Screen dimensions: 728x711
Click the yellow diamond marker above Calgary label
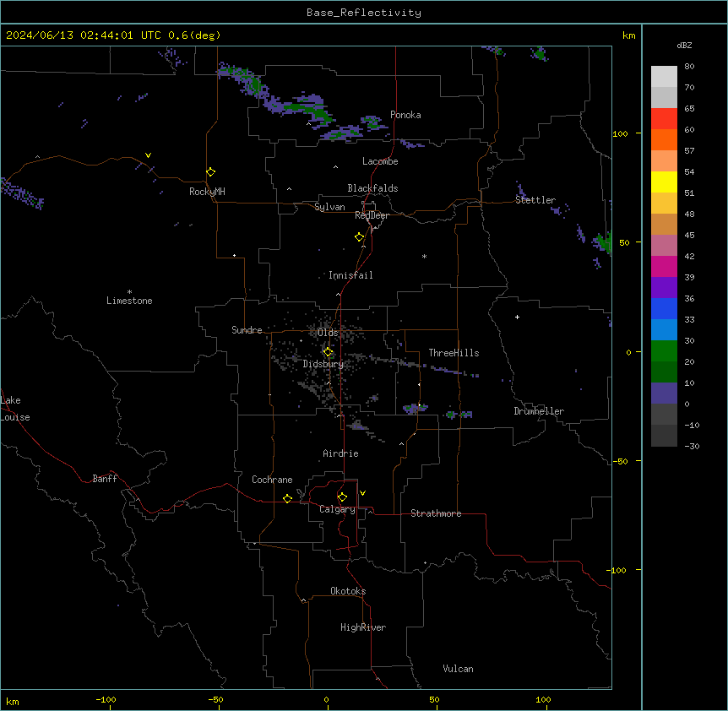pyautogui.click(x=342, y=497)
